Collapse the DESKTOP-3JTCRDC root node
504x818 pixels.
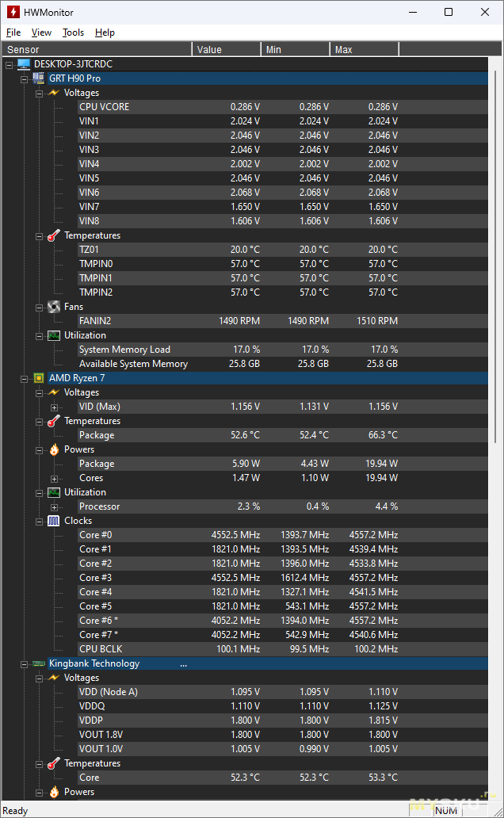(x=9, y=65)
